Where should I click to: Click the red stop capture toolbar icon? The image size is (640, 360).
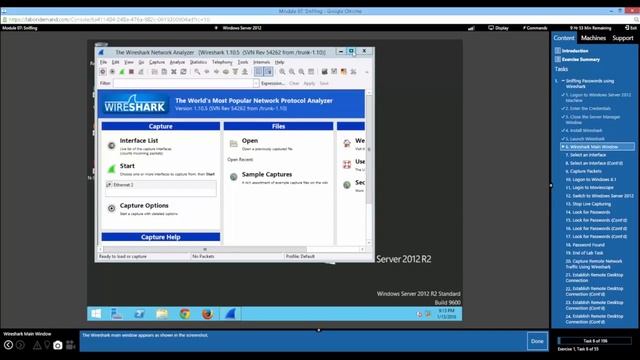pyautogui.click(x=131, y=72)
